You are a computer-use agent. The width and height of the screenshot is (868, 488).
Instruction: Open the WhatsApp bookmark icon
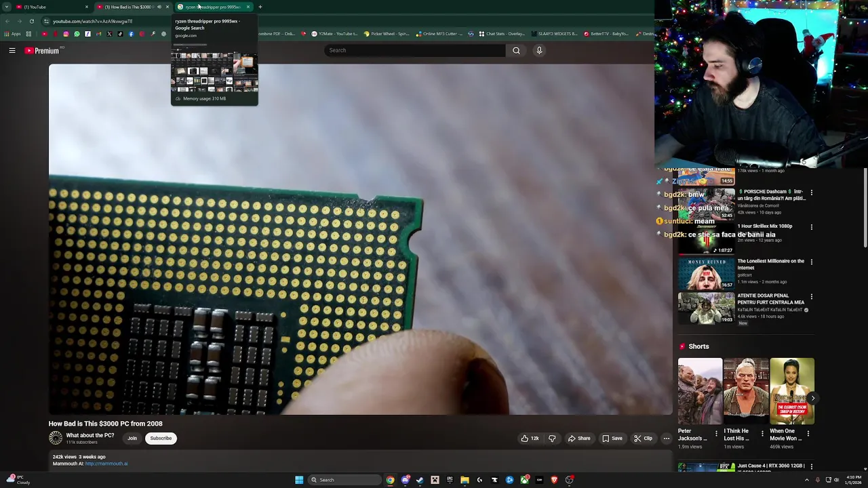[x=77, y=34]
